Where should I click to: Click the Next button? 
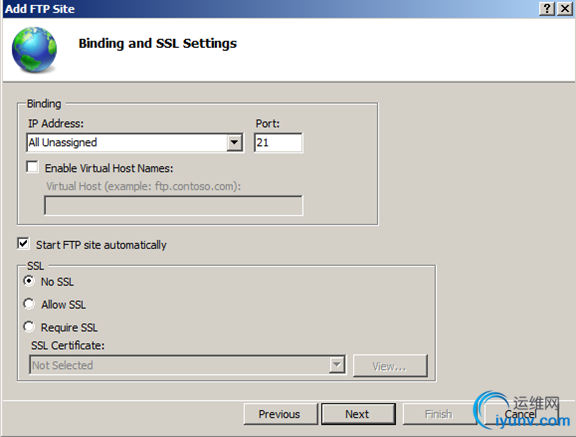click(358, 414)
